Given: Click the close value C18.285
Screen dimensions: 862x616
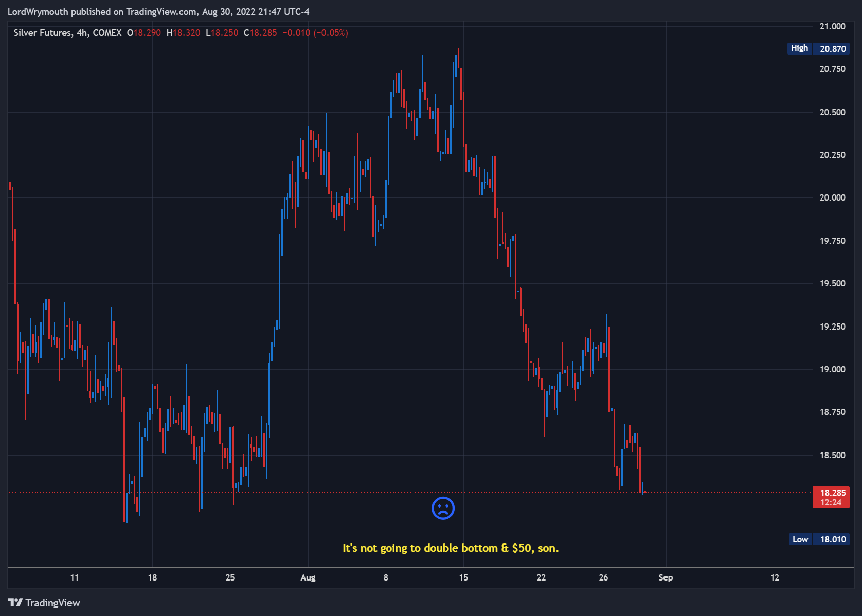Looking at the screenshot, I should click(x=260, y=33).
